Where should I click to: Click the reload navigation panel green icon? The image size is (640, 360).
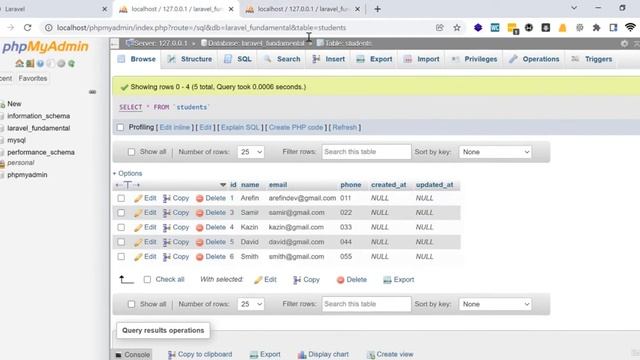(71, 64)
